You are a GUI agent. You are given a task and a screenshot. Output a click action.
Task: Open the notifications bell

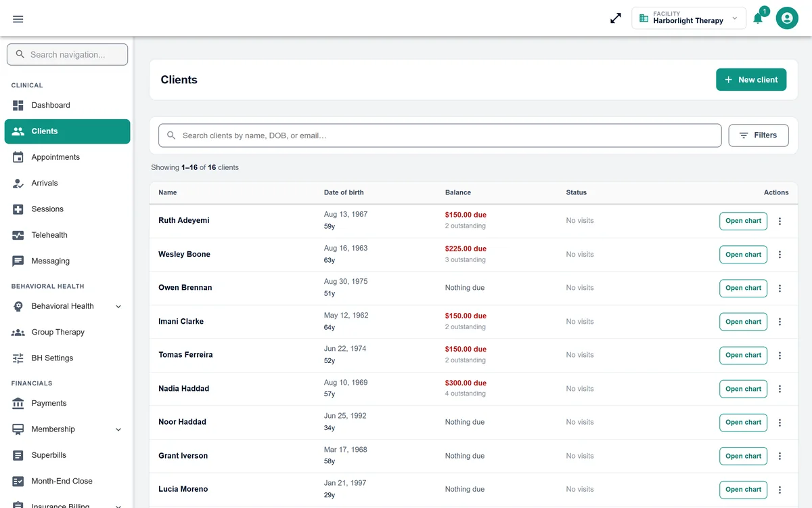(x=758, y=18)
